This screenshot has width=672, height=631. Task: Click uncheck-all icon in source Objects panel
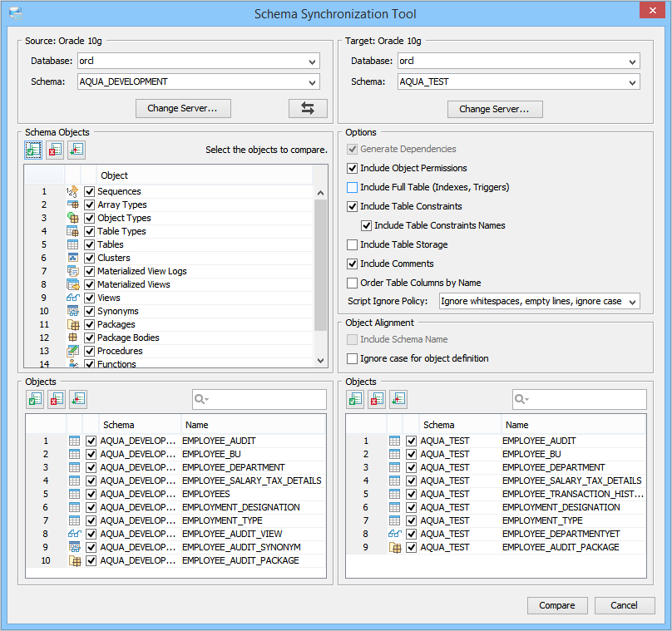click(57, 400)
